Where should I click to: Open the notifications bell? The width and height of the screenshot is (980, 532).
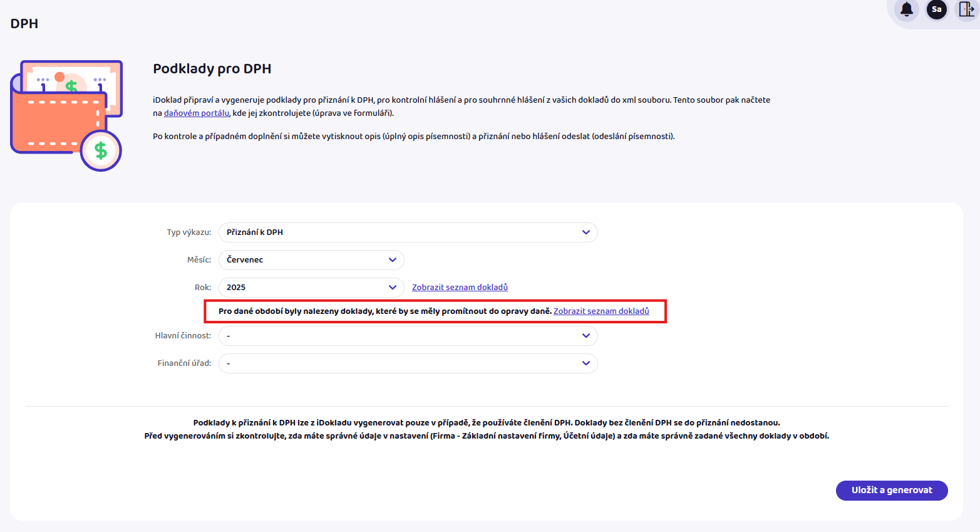click(x=906, y=9)
